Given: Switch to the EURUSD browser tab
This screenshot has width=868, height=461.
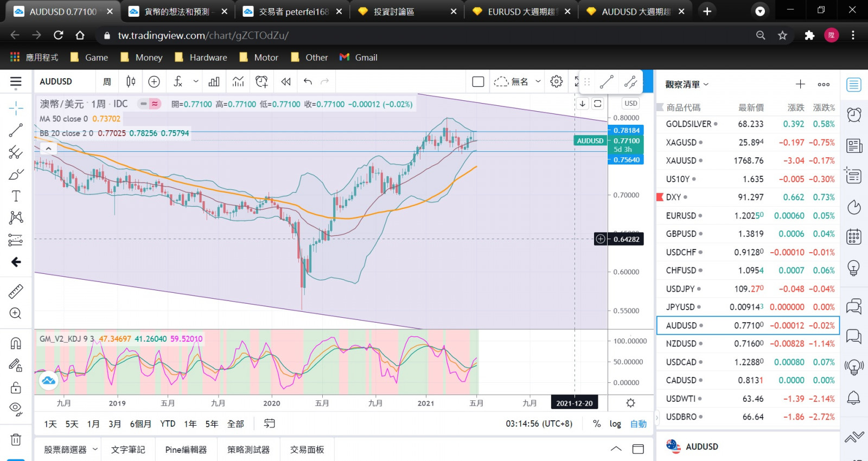Looking at the screenshot, I should pyautogui.click(x=521, y=11).
